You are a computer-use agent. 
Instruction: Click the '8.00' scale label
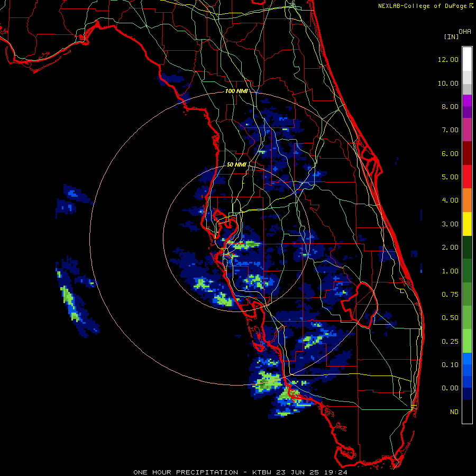450,106
